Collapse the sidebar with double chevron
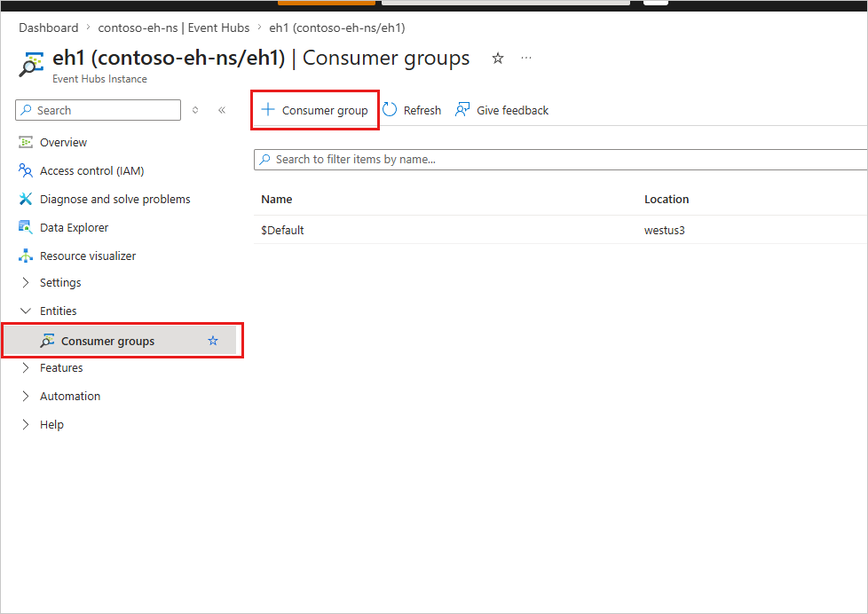 point(222,110)
